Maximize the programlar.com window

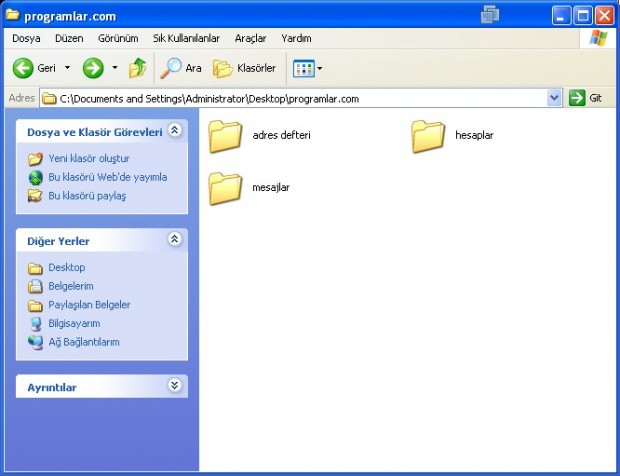pos(583,16)
